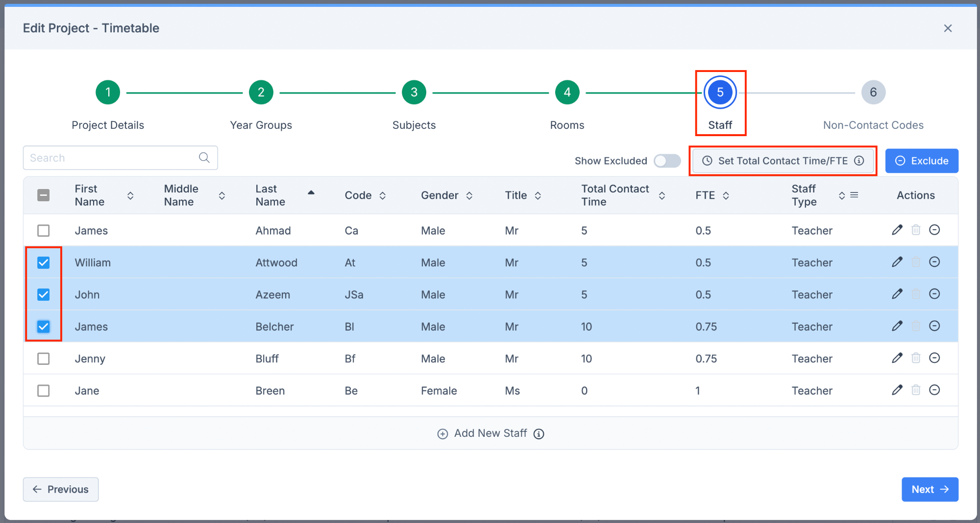The width and height of the screenshot is (980, 523).
Task: Uncheck the James Belcher row checkbox
Action: 44,327
